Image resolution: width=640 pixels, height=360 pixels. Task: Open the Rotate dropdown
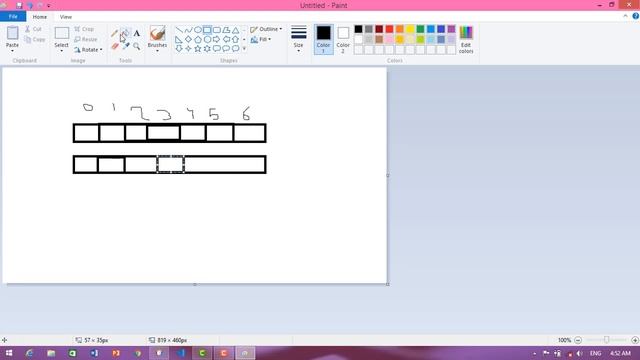coord(88,49)
